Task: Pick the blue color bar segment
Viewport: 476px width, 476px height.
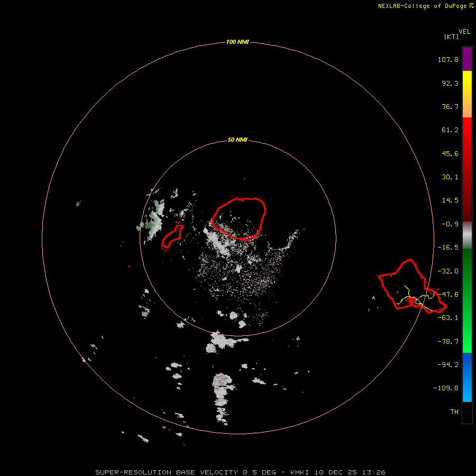Action: 467,377
